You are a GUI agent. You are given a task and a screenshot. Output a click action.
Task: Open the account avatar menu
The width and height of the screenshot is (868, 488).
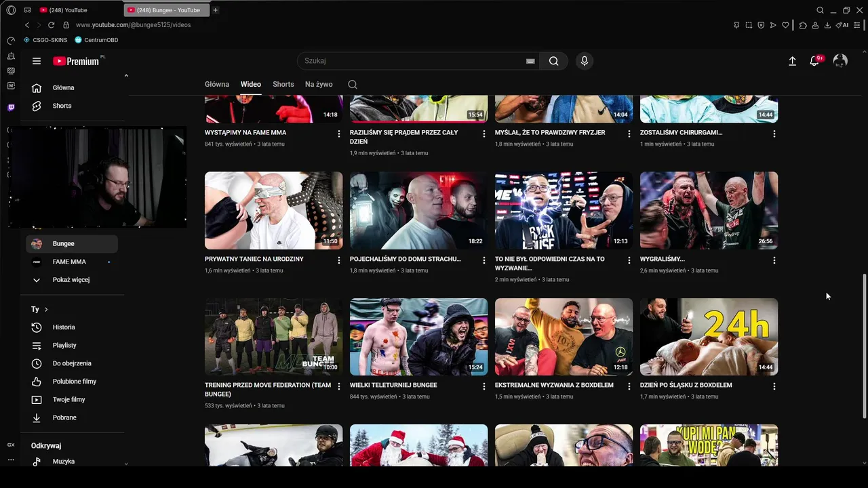point(840,61)
